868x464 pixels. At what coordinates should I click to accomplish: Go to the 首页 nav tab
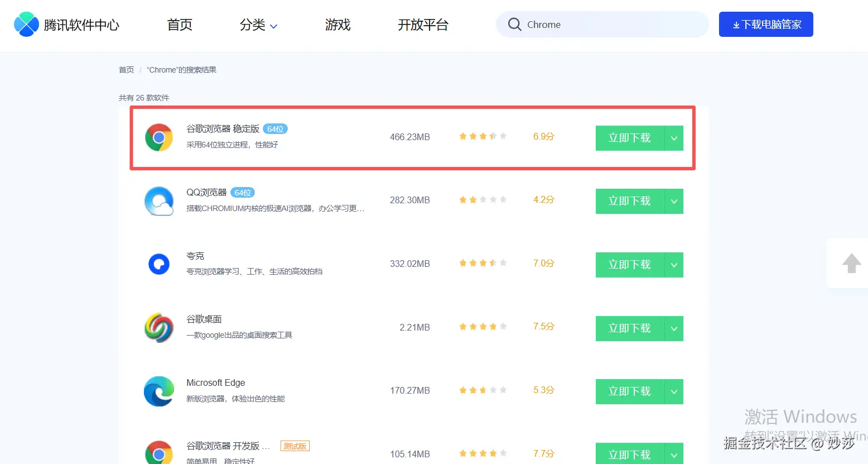(x=180, y=25)
